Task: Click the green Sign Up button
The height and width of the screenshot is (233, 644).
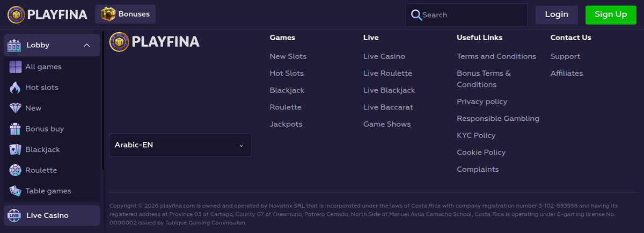Action: [611, 14]
